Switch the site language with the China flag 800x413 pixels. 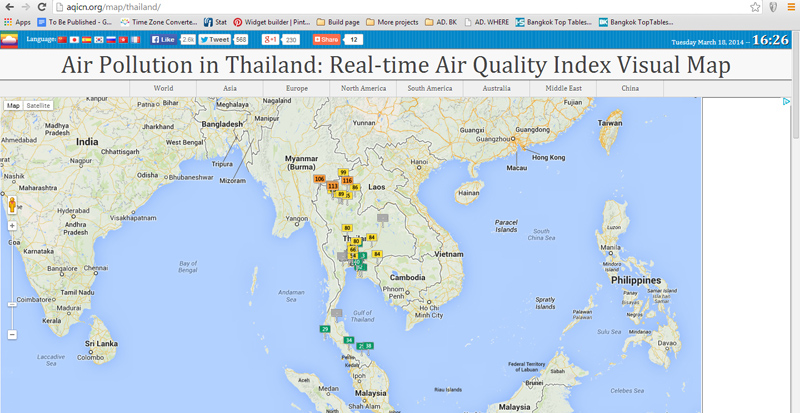(x=62, y=39)
